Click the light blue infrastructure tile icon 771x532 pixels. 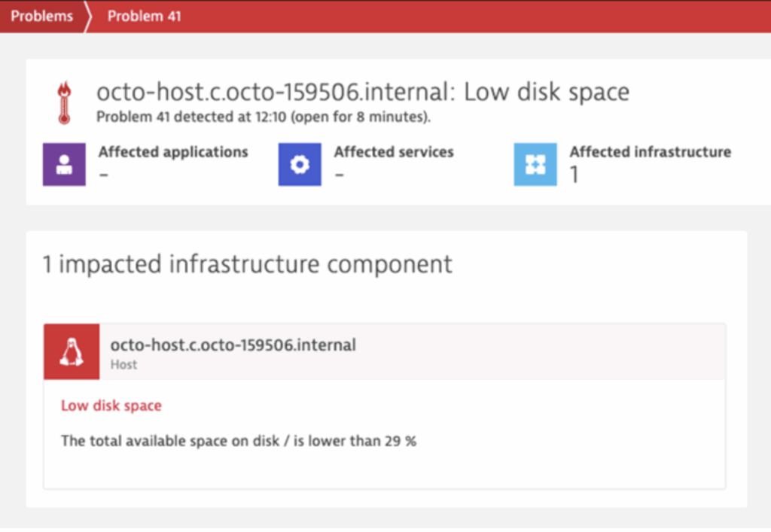(535, 164)
